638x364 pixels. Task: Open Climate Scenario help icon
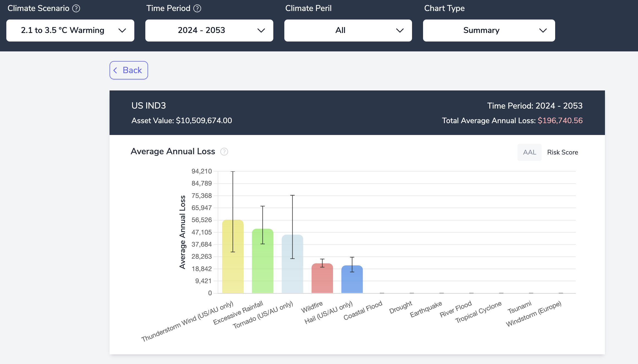pyautogui.click(x=76, y=9)
